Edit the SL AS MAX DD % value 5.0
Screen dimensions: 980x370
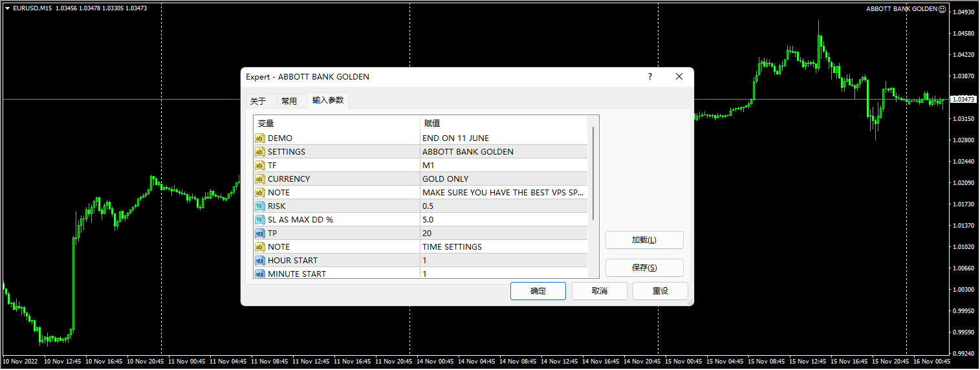[505, 219]
